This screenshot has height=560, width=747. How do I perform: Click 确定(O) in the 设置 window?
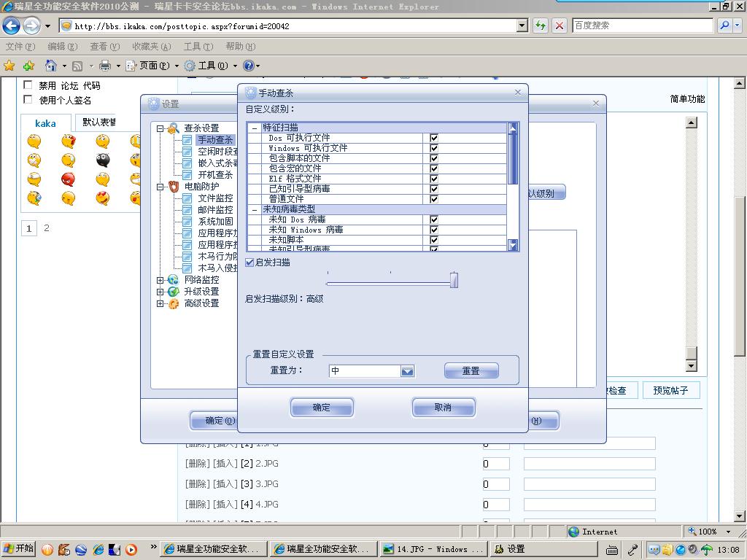click(x=214, y=421)
